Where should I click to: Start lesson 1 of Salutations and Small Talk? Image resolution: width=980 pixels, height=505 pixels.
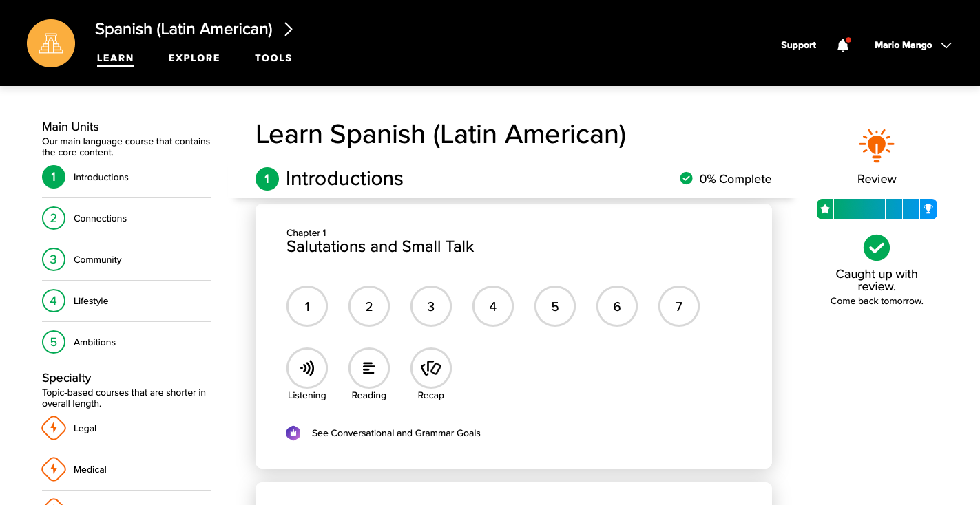(x=307, y=306)
